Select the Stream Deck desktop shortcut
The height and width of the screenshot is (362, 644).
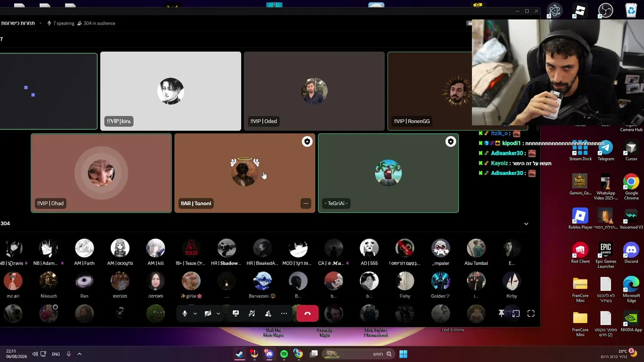click(x=580, y=151)
